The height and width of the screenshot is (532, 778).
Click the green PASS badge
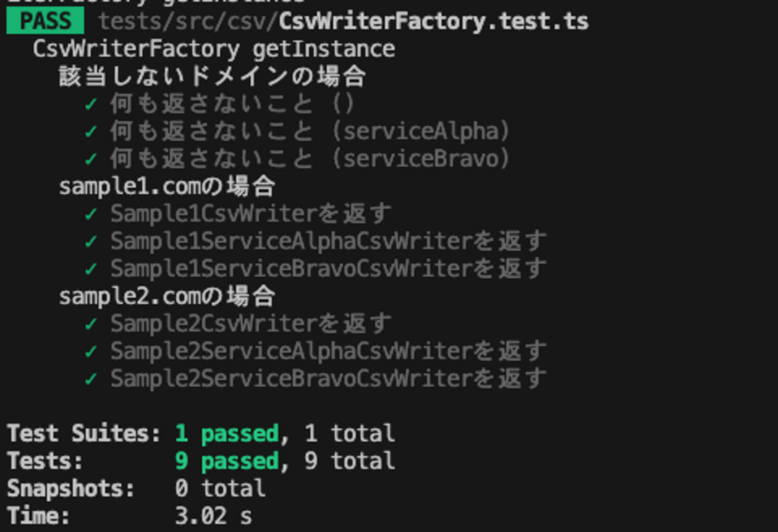[x=45, y=21]
